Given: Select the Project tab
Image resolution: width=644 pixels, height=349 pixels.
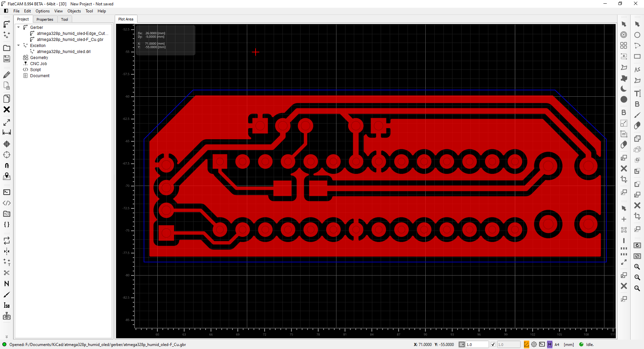Looking at the screenshot, I should (x=23, y=19).
